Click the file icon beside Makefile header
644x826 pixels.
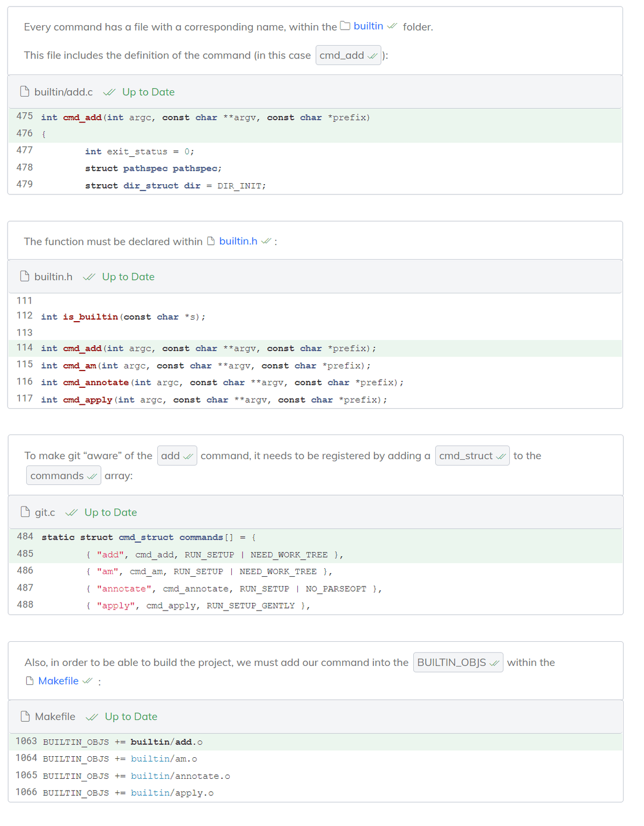(x=25, y=716)
